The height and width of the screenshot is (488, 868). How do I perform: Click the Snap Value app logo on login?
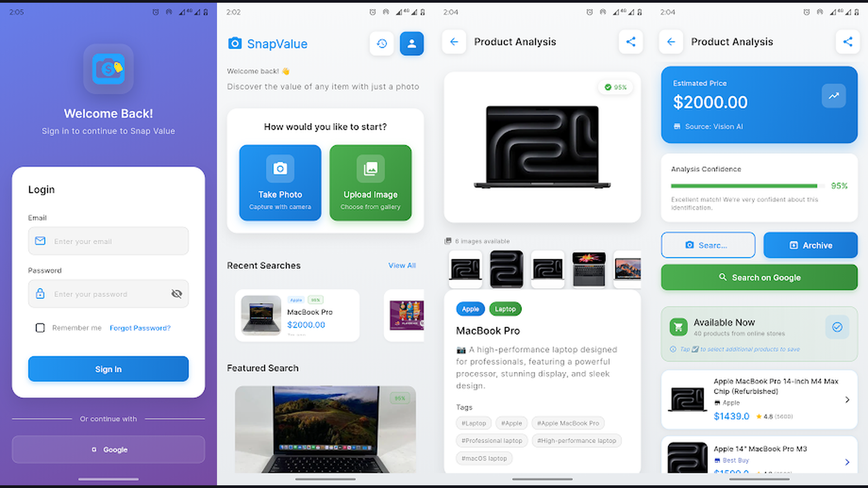pos(108,69)
